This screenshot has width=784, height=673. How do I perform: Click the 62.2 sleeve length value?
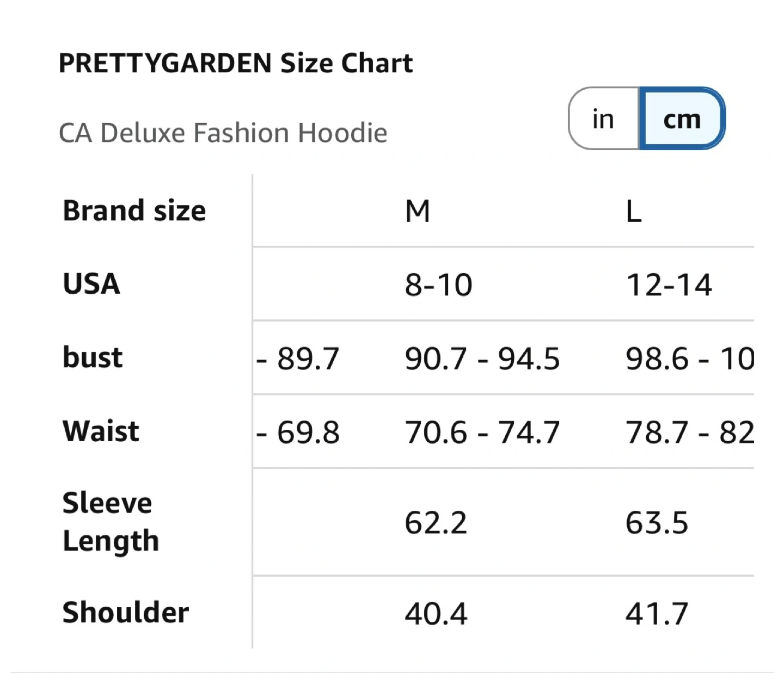pos(436,523)
